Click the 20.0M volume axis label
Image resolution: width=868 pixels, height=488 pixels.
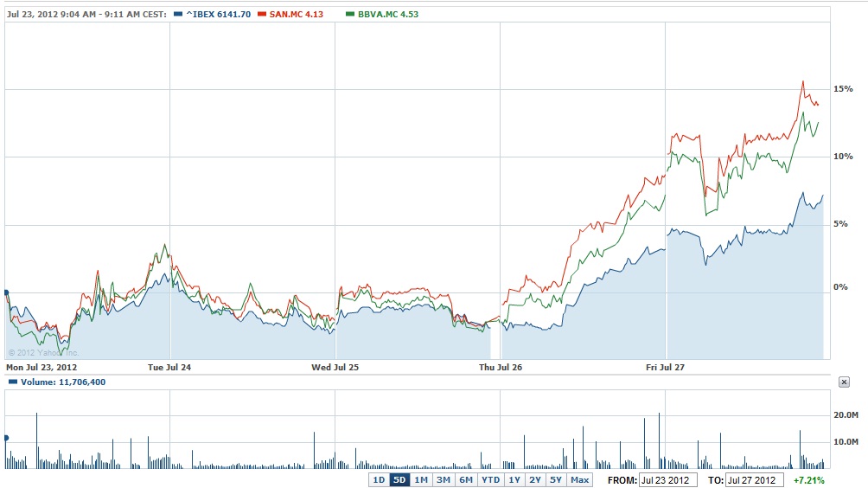tap(846, 414)
